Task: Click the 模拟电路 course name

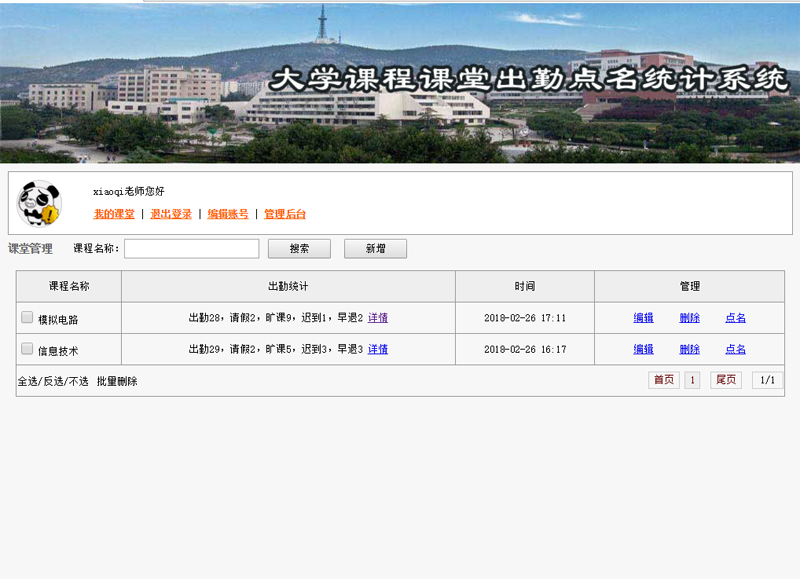Action: click(x=58, y=320)
